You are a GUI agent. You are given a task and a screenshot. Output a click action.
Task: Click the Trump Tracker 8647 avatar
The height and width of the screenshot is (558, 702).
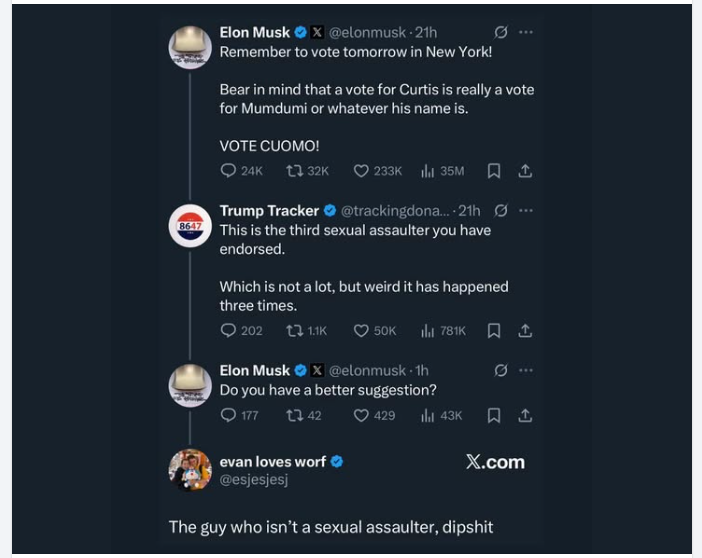[190, 227]
